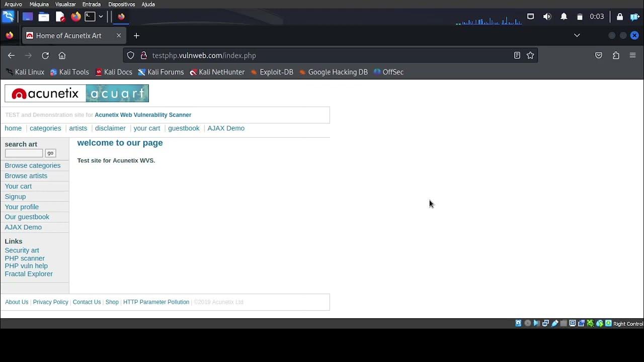Viewport: 644px width, 362px height.
Task: Select the running Firefox window in taskbar
Action: click(x=121, y=17)
